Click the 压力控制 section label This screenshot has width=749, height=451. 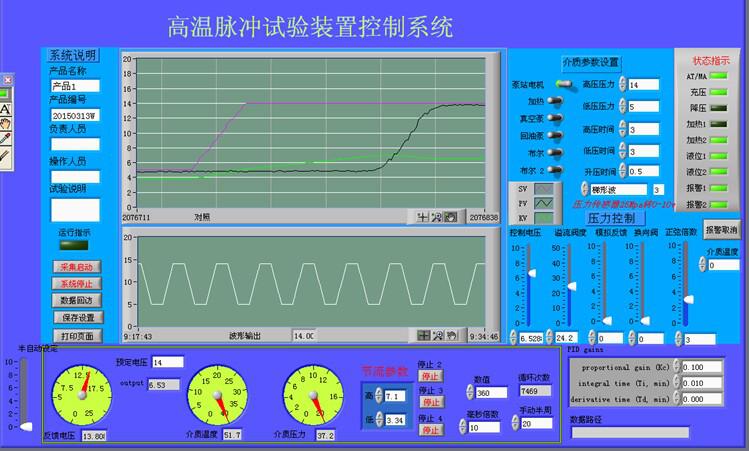click(610, 217)
